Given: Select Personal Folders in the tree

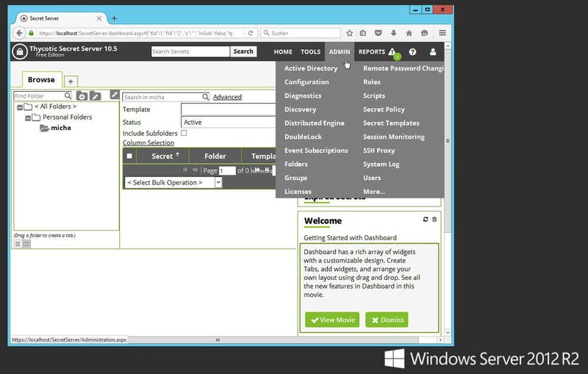Looking at the screenshot, I should (x=67, y=117).
